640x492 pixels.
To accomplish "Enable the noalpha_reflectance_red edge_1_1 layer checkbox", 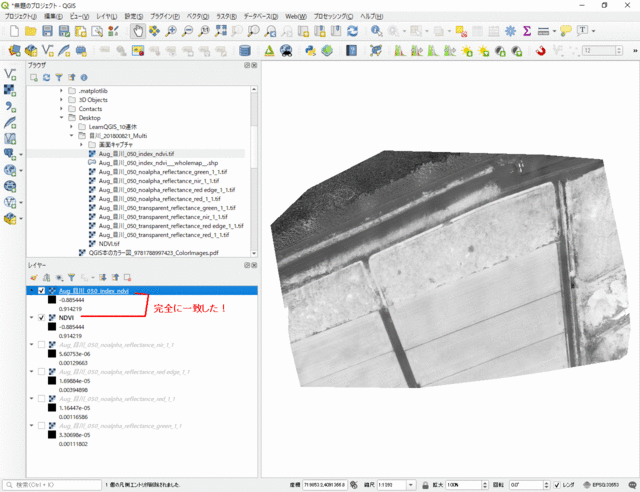I will (41, 372).
